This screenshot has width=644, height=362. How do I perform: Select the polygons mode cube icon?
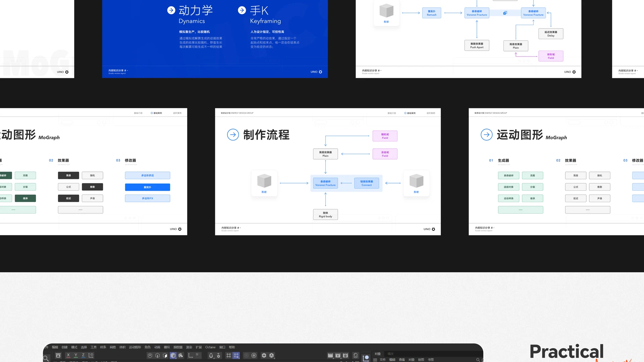coord(165,355)
